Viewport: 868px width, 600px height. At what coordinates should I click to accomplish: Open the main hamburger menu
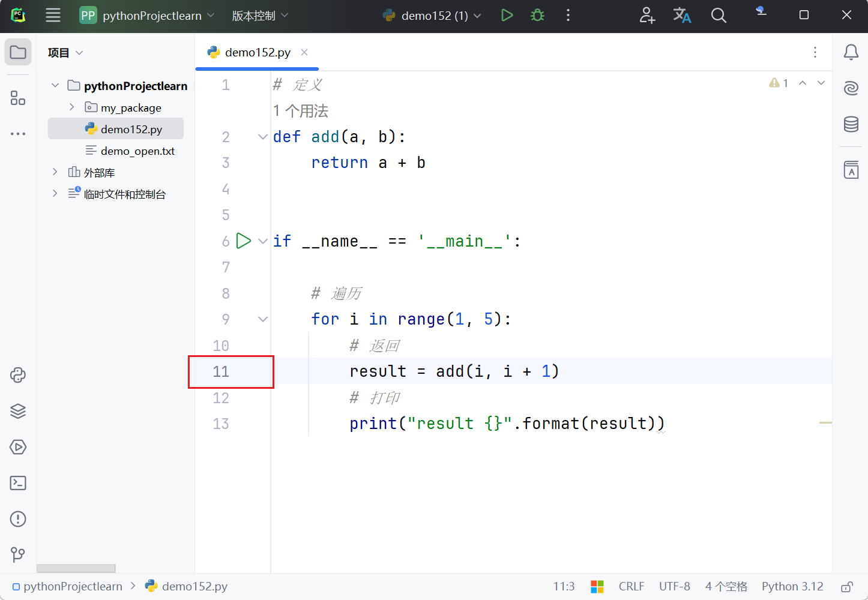point(53,16)
